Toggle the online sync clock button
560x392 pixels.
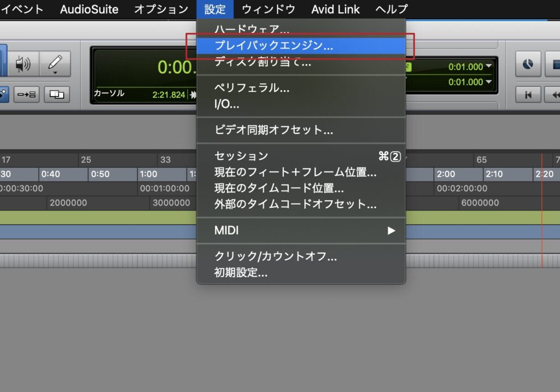tap(529, 64)
